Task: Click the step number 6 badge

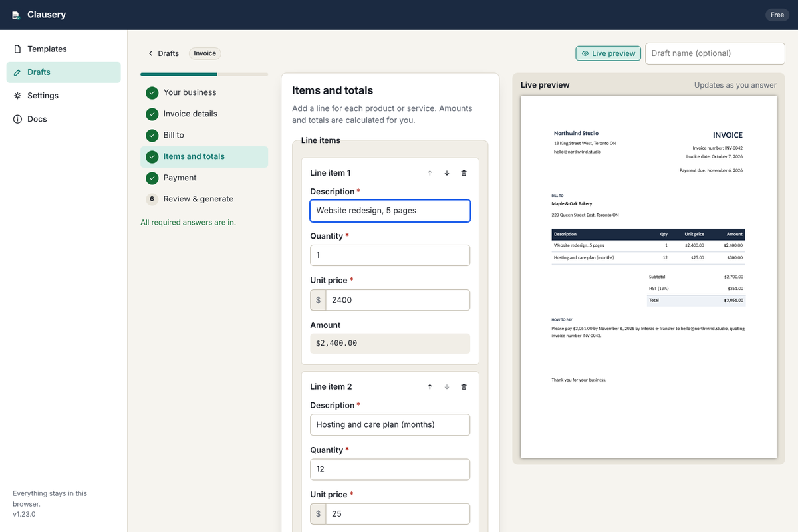Action: pyautogui.click(x=152, y=199)
